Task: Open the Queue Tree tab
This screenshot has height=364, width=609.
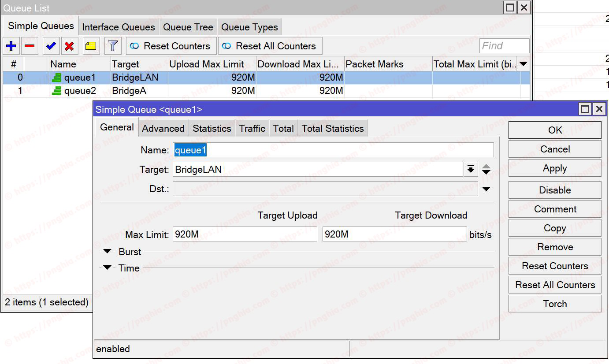Action: click(x=188, y=27)
